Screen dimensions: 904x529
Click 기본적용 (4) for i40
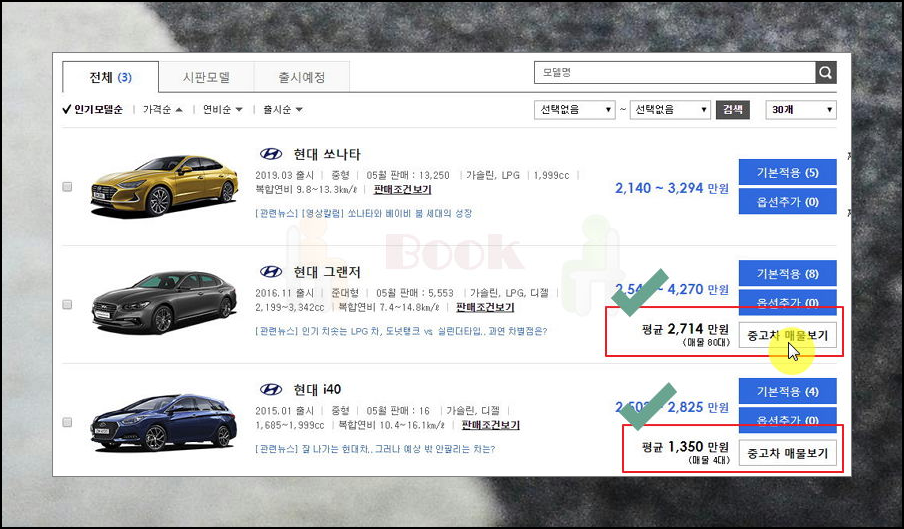point(788,391)
